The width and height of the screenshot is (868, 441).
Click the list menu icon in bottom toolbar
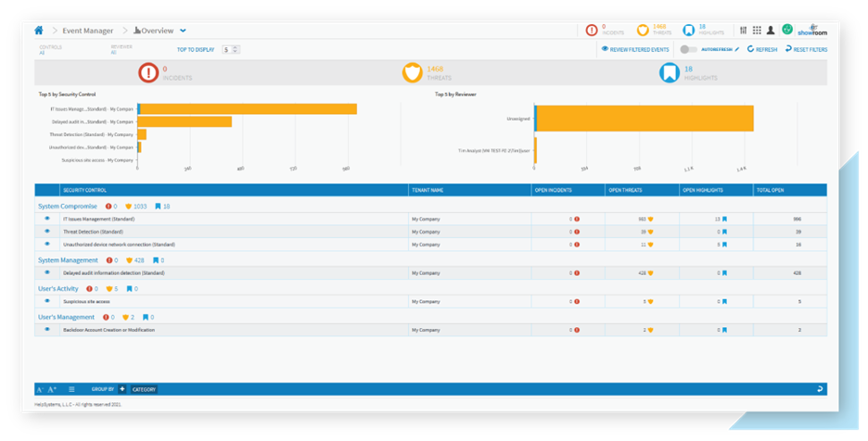pyautogui.click(x=71, y=389)
